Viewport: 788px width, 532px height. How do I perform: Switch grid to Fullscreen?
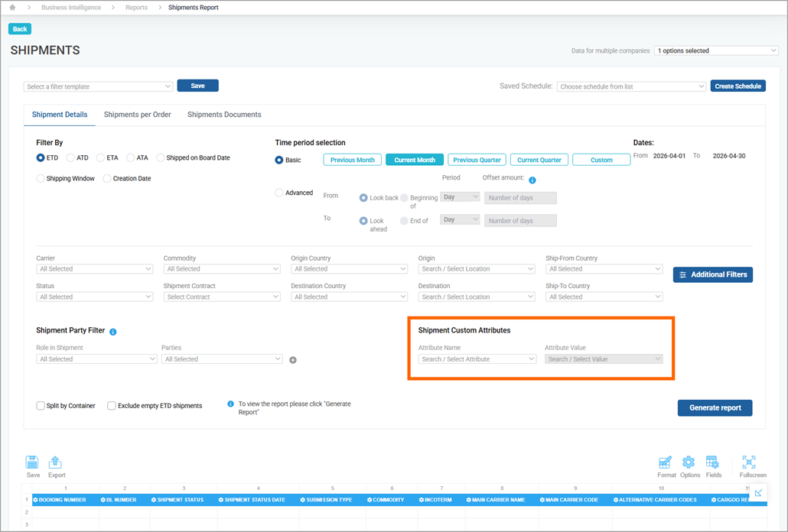[749, 462]
